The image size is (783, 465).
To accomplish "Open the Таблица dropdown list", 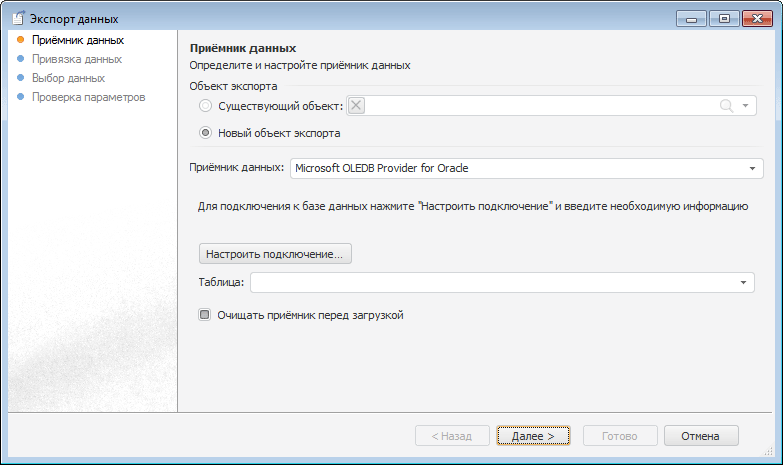I will [744, 283].
